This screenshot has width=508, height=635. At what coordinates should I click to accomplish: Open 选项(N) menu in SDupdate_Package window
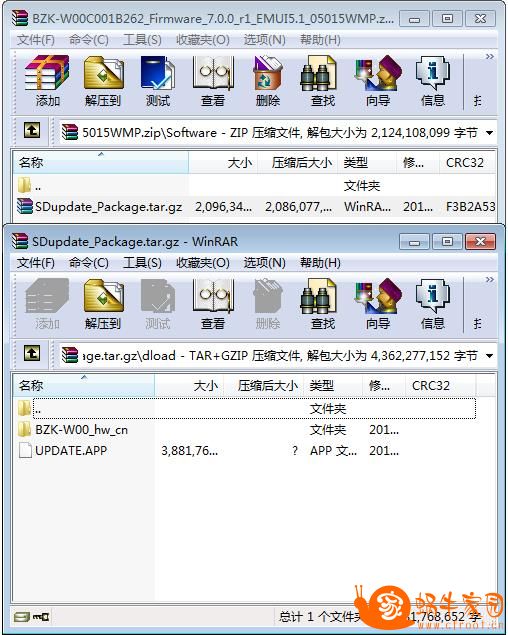(265, 263)
